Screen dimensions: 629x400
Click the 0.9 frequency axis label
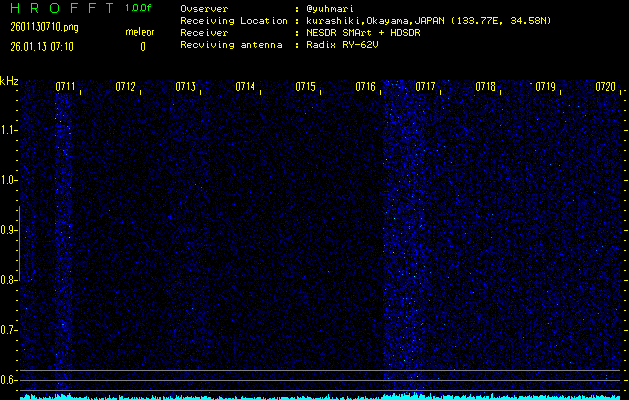[x=8, y=230]
